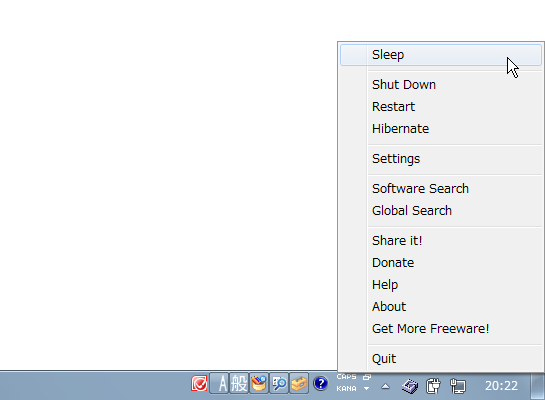This screenshot has width=545, height=400.
Task: Click the IME conversion mode 般 button
Action: coord(239,384)
